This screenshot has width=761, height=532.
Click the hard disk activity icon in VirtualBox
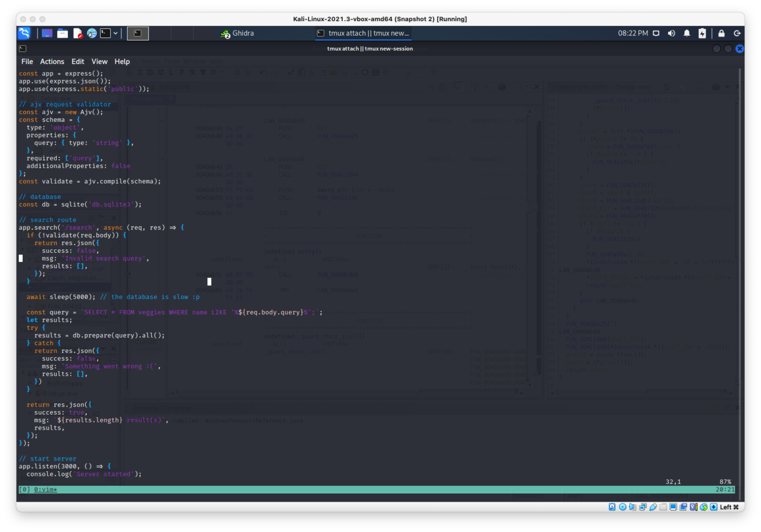coord(612,507)
